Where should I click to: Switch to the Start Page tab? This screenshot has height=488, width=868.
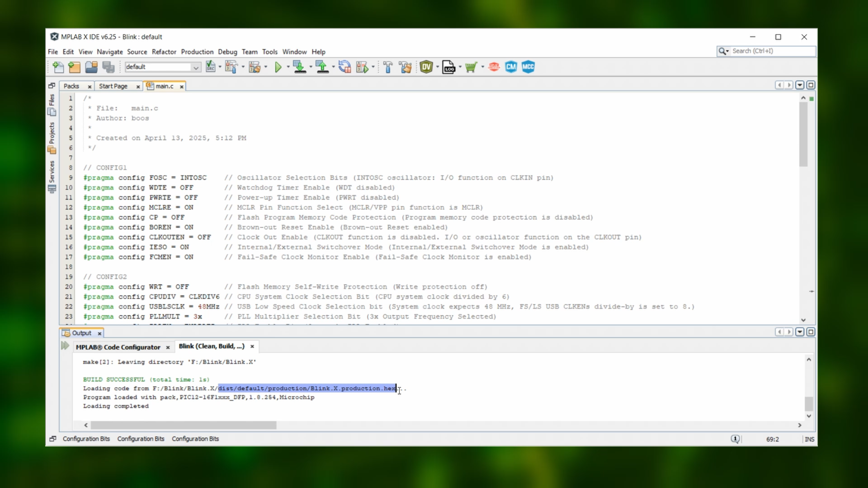click(113, 86)
